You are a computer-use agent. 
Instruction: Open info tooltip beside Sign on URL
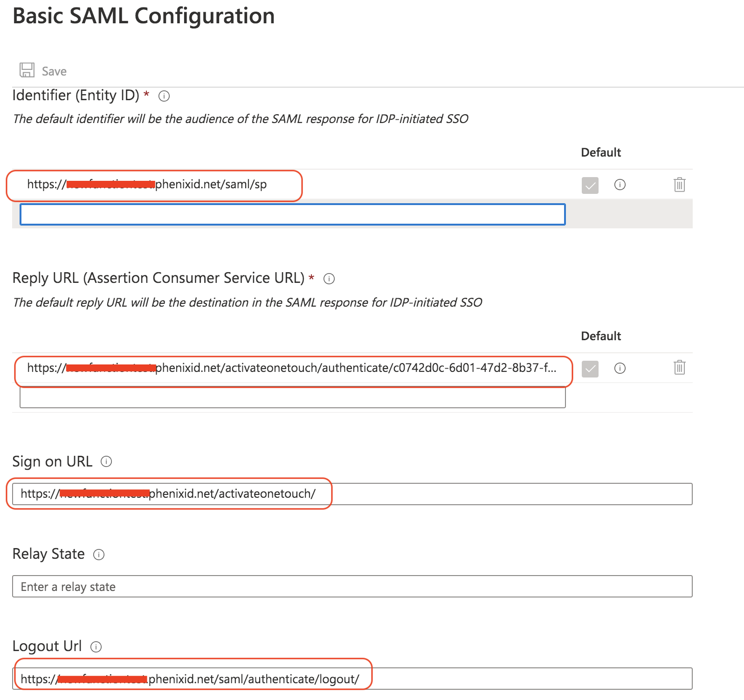(106, 462)
